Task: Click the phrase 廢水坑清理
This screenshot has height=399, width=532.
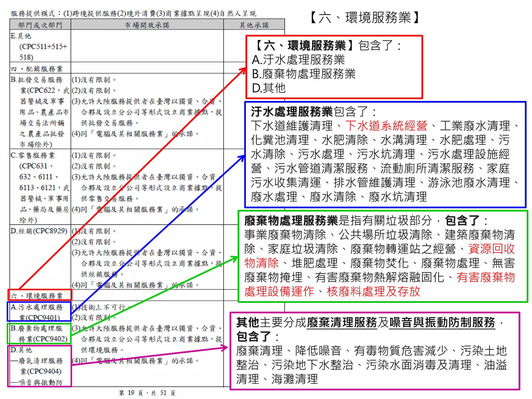Action: click(398, 197)
